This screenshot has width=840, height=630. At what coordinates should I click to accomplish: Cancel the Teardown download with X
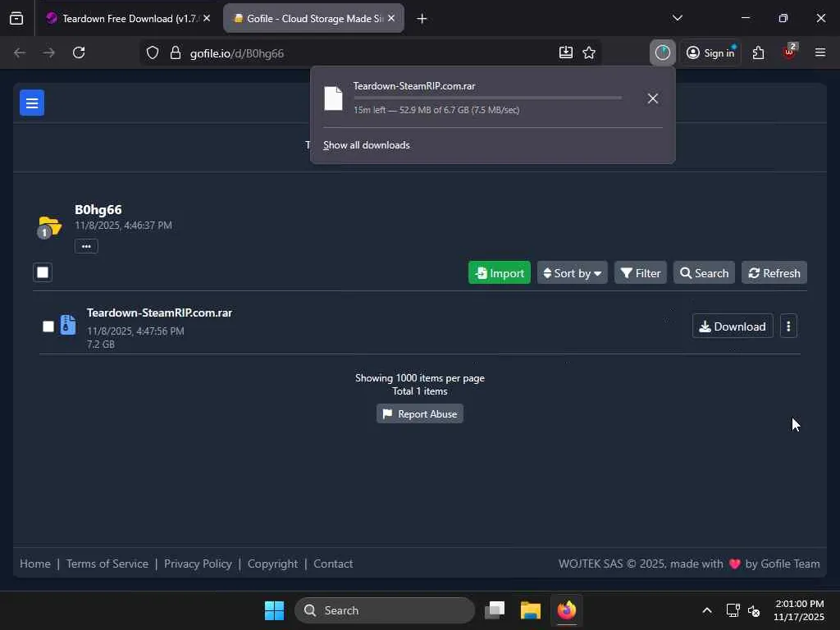pos(652,98)
